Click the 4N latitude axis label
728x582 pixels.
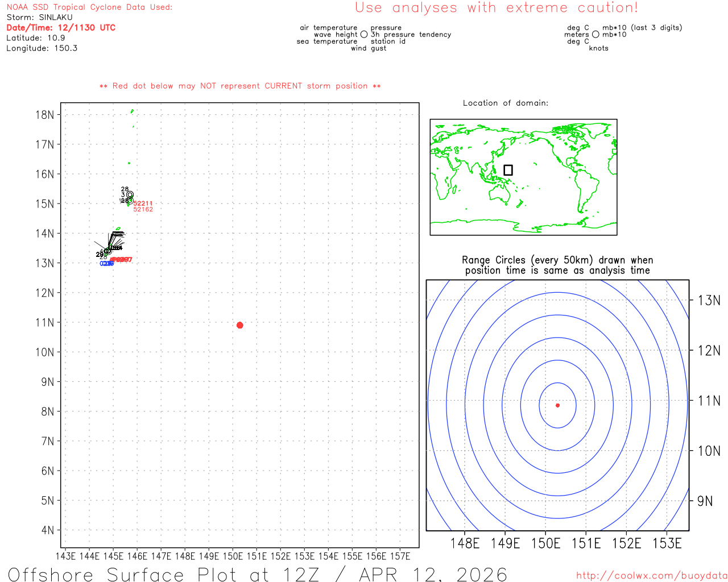tap(48, 530)
